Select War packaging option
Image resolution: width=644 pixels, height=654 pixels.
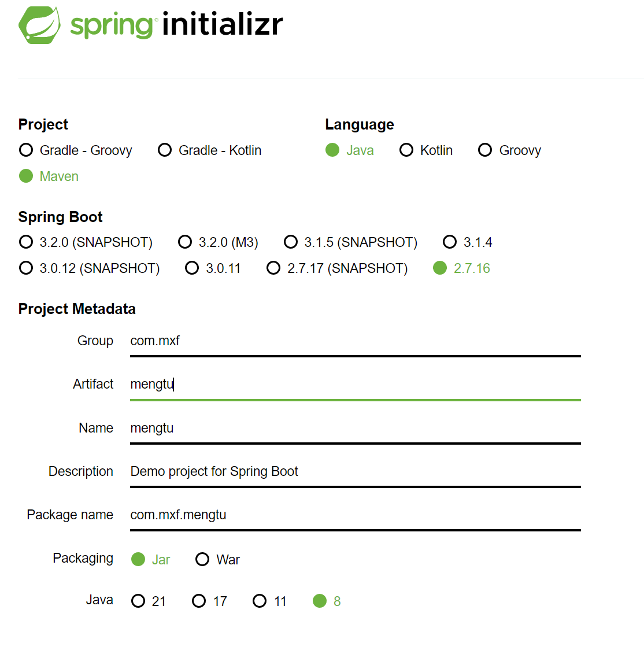[218, 559]
